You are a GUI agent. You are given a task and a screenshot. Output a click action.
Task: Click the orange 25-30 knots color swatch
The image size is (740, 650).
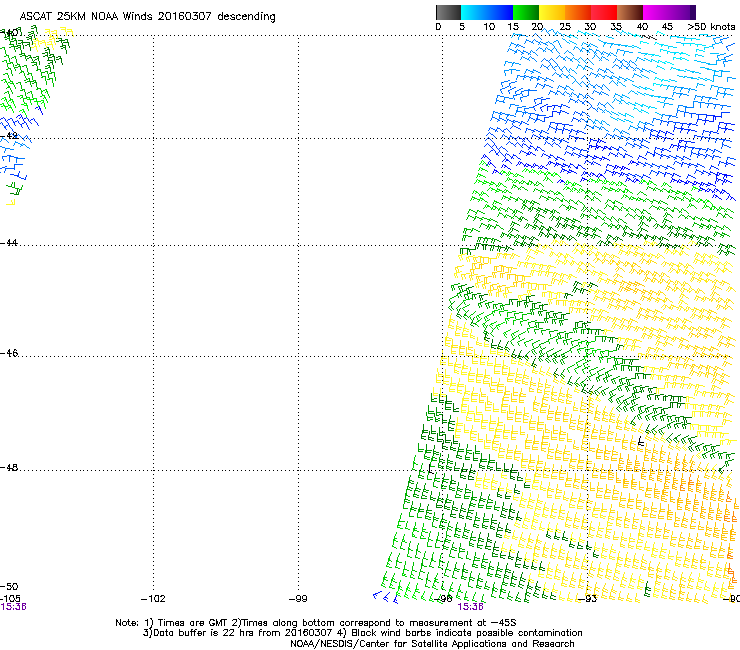(578, 12)
